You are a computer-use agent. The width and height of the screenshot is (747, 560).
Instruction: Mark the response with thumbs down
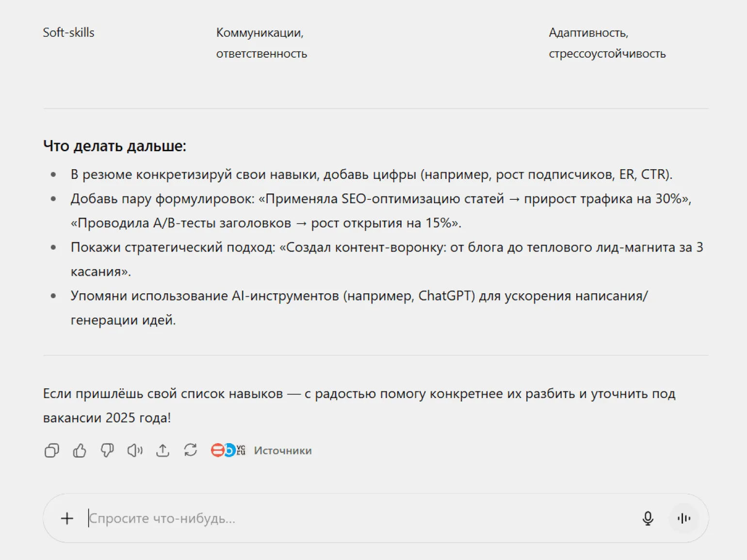[x=107, y=450]
